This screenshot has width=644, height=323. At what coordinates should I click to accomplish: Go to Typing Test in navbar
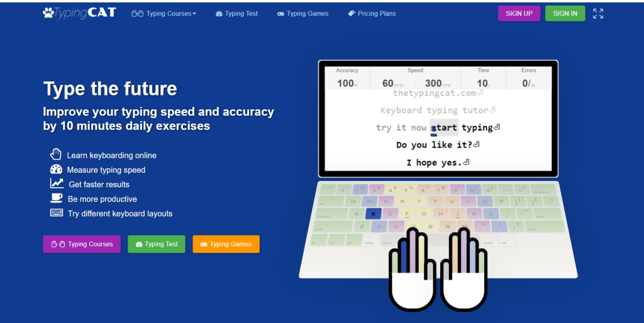tap(236, 14)
